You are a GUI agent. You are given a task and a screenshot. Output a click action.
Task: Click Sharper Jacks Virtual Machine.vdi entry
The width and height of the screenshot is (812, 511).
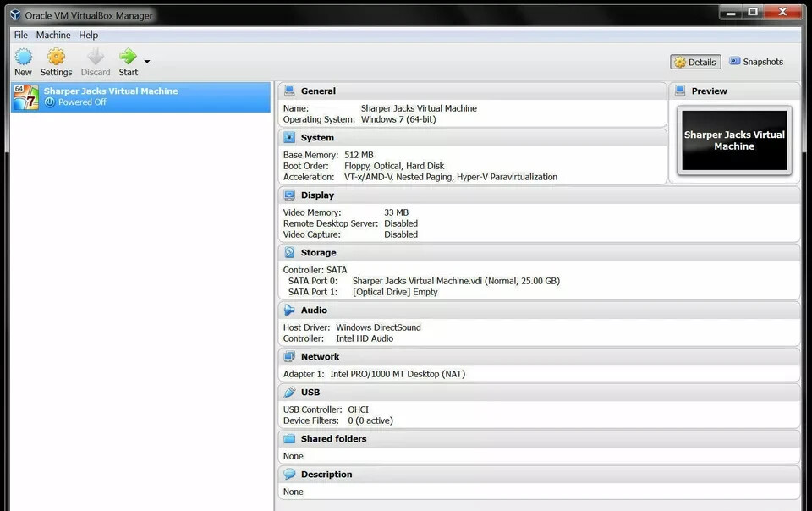pyautogui.click(x=456, y=281)
